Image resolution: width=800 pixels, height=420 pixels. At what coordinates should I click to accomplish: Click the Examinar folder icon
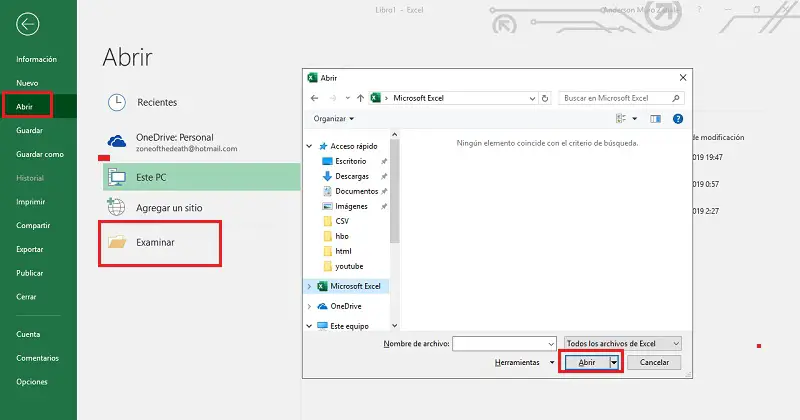pos(117,242)
